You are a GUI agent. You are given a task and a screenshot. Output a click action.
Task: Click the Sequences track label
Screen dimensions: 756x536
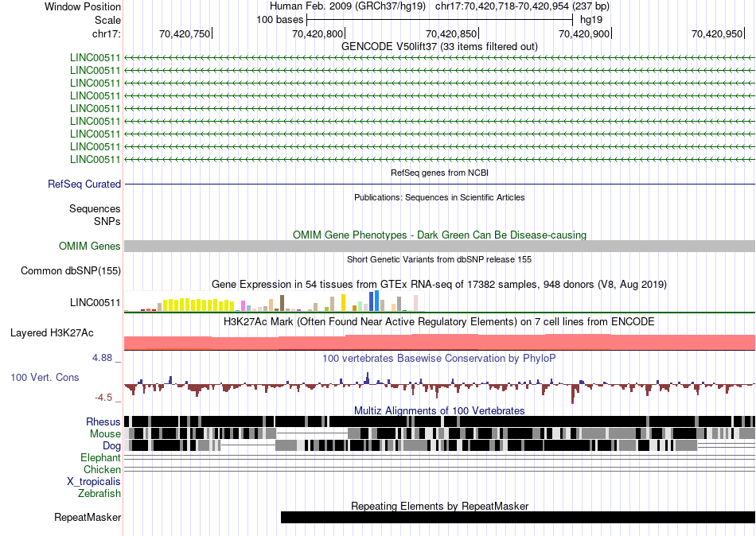point(95,208)
